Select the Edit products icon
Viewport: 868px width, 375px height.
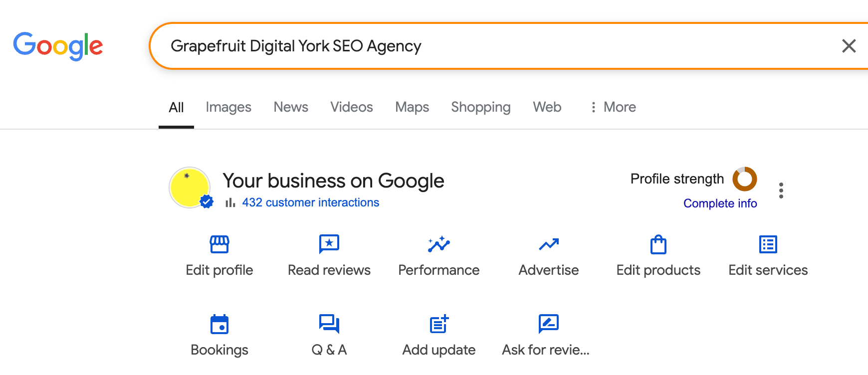click(658, 255)
